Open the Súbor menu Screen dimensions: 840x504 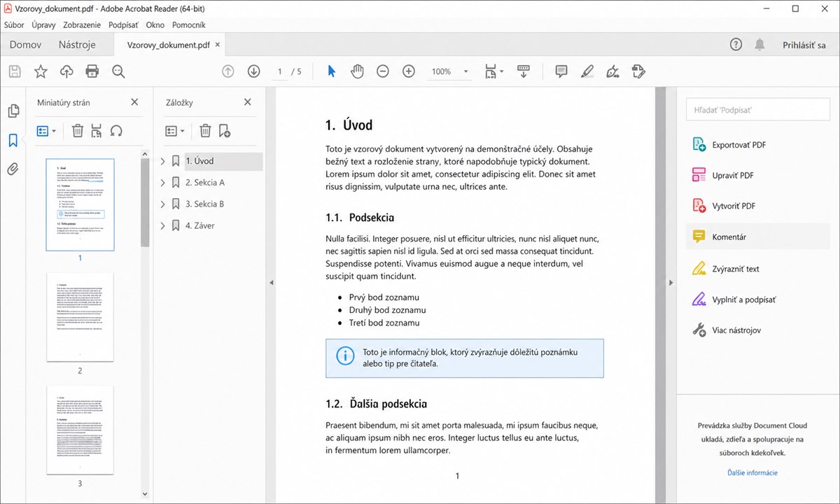[14, 24]
